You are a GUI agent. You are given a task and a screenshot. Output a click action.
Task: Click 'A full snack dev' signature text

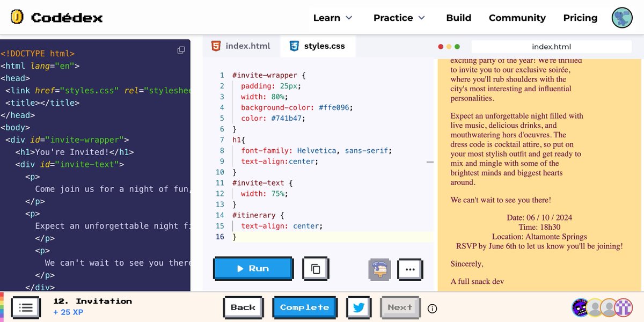point(477,281)
